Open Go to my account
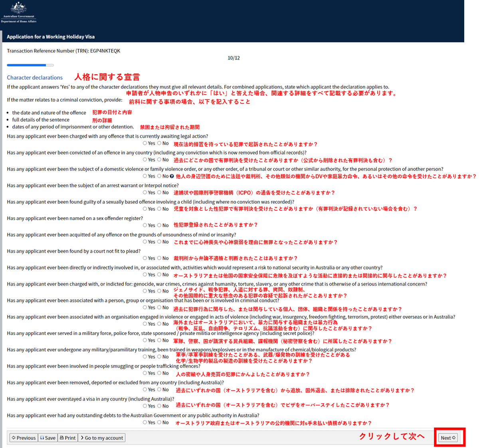The height and width of the screenshot is (448, 479). coord(102,438)
